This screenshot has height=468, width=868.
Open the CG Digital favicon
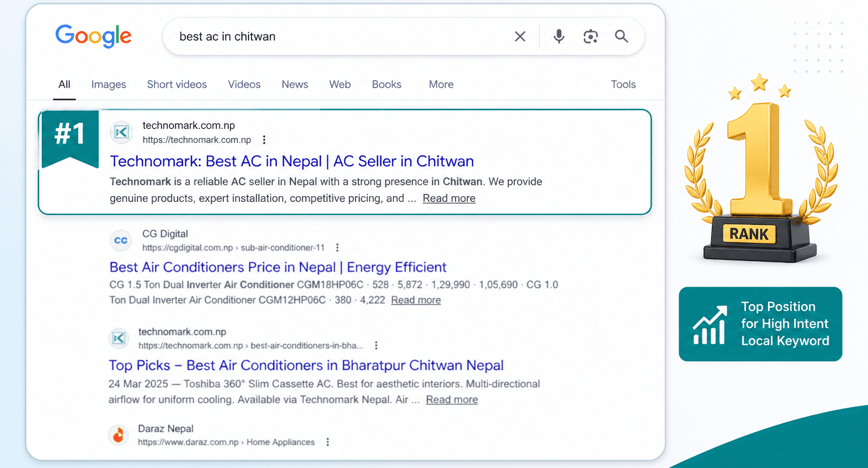point(121,240)
